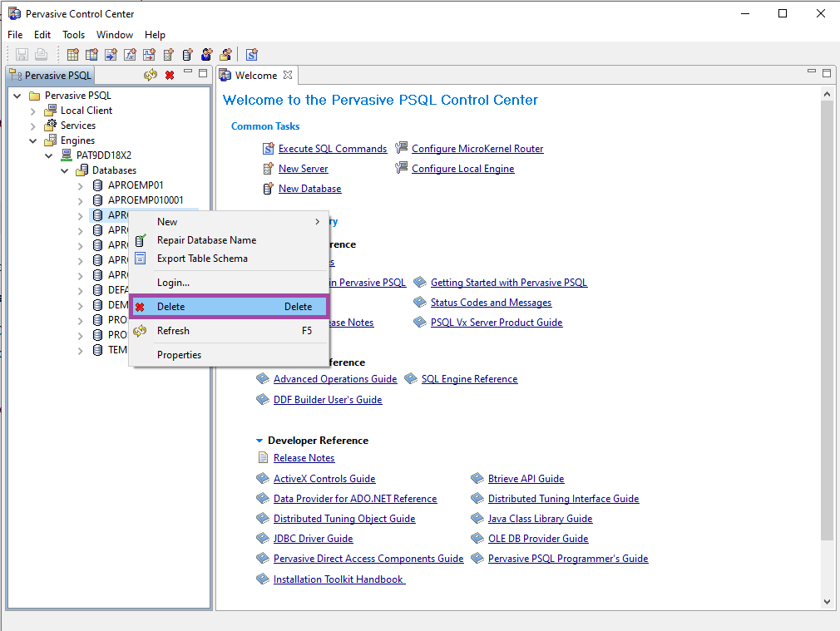Maximize the Pervasive PSQL explorer panel

(203, 73)
